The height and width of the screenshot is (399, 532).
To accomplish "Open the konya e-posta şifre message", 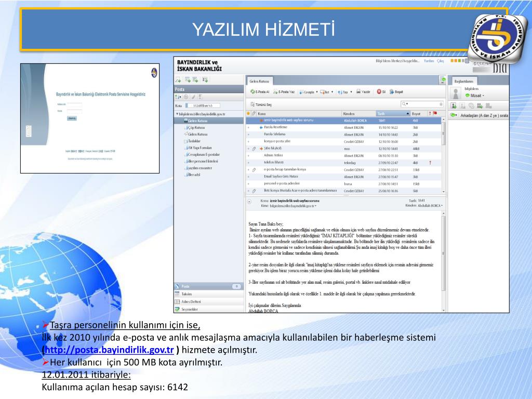I will pos(344,141).
